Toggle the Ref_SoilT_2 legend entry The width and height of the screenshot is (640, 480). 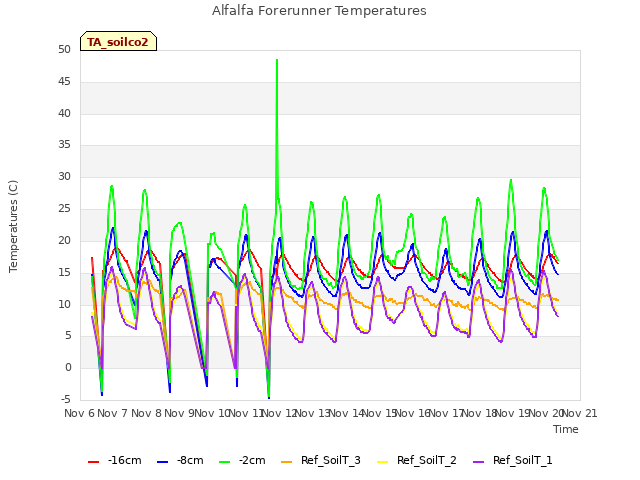(x=417, y=460)
